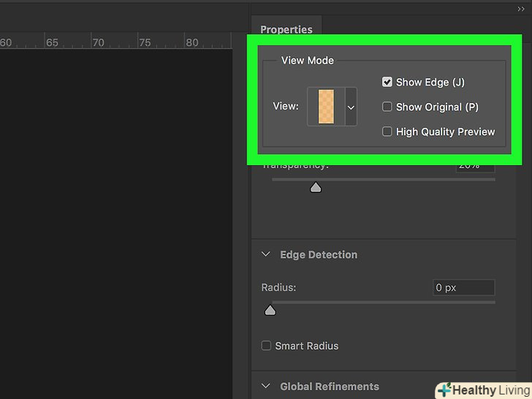Enable the Smart Radius checkbox
Screen dimensions: 532x399
[x=267, y=346]
